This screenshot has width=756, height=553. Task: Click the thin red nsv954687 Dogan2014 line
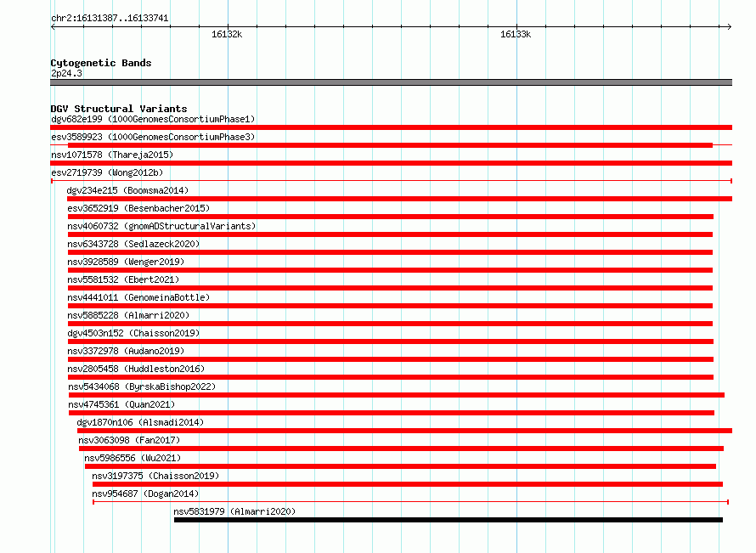click(x=410, y=502)
